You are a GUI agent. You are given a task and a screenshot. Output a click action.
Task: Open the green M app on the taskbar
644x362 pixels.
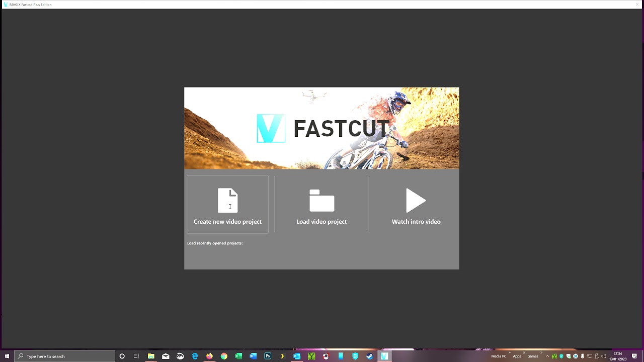tap(311, 356)
